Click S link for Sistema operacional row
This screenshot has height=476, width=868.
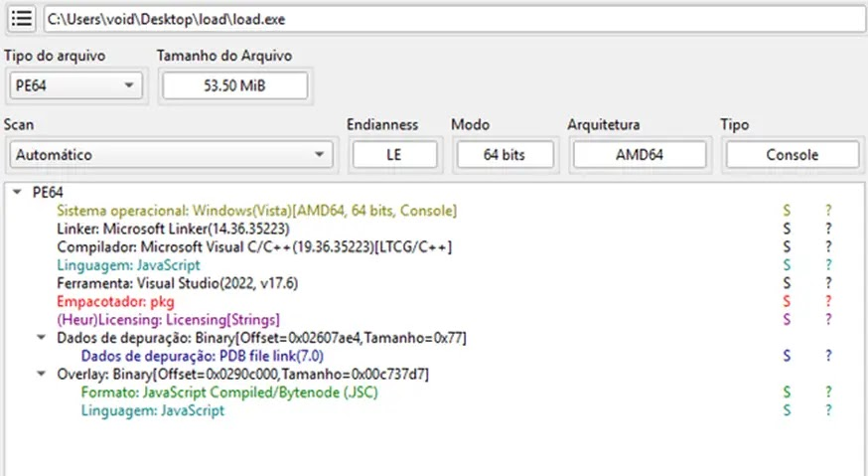coord(787,211)
